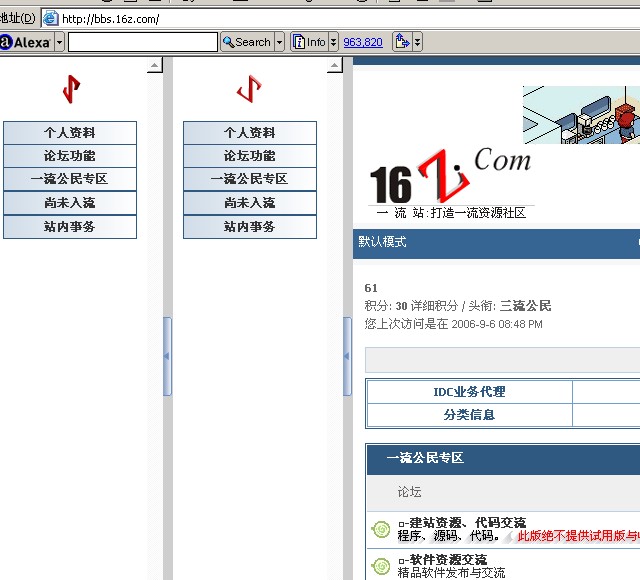Open the Alexa logo dropdown arrow

coord(60,42)
